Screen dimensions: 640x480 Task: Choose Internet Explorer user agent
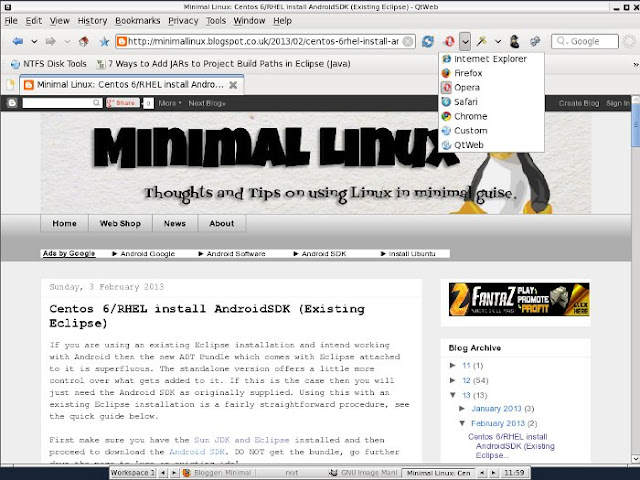pos(491,59)
